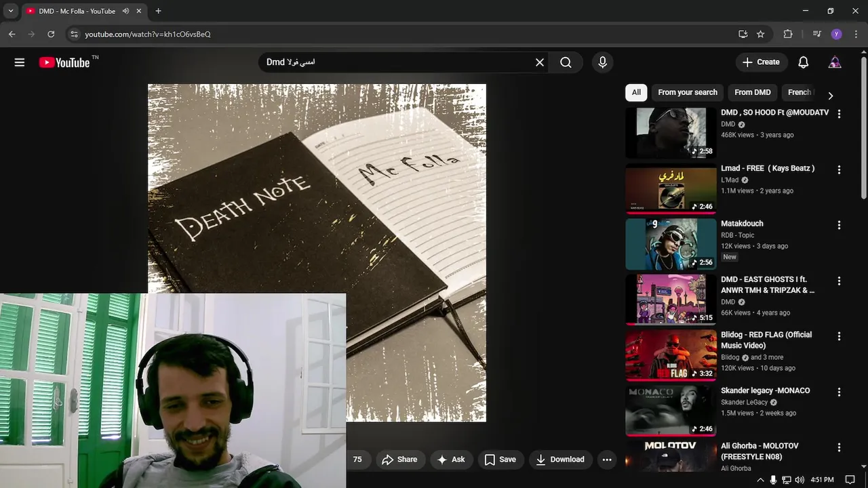Image resolution: width=868 pixels, height=488 pixels.
Task: View site information icon
Action: pos(75,34)
